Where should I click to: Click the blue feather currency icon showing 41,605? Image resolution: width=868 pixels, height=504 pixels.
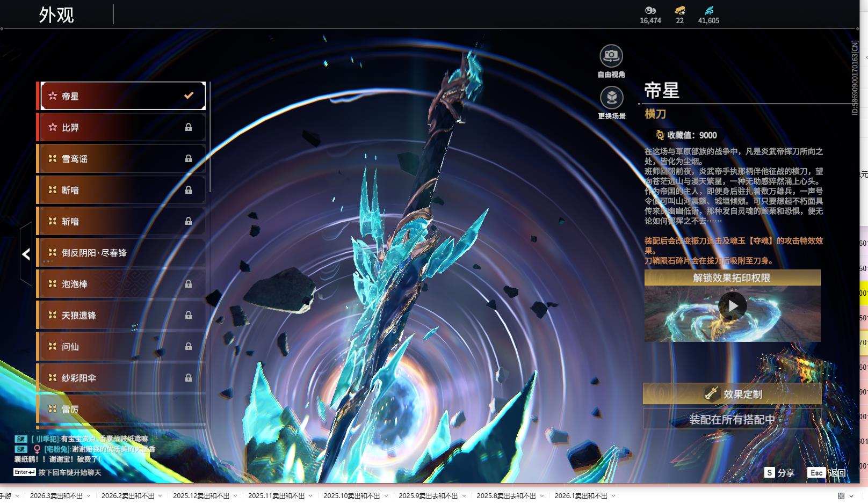[708, 10]
